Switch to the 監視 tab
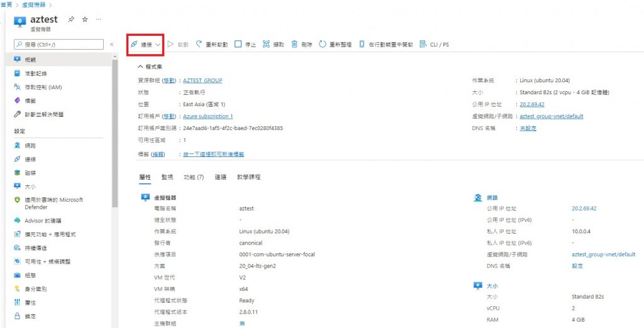Viewport: 644px width, 328px height. pyautogui.click(x=167, y=177)
